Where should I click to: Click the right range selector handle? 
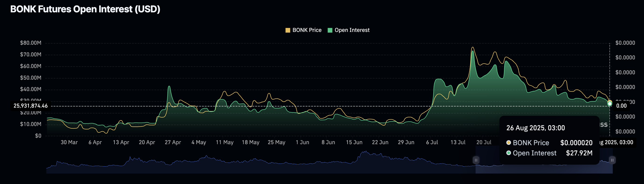click(612, 160)
